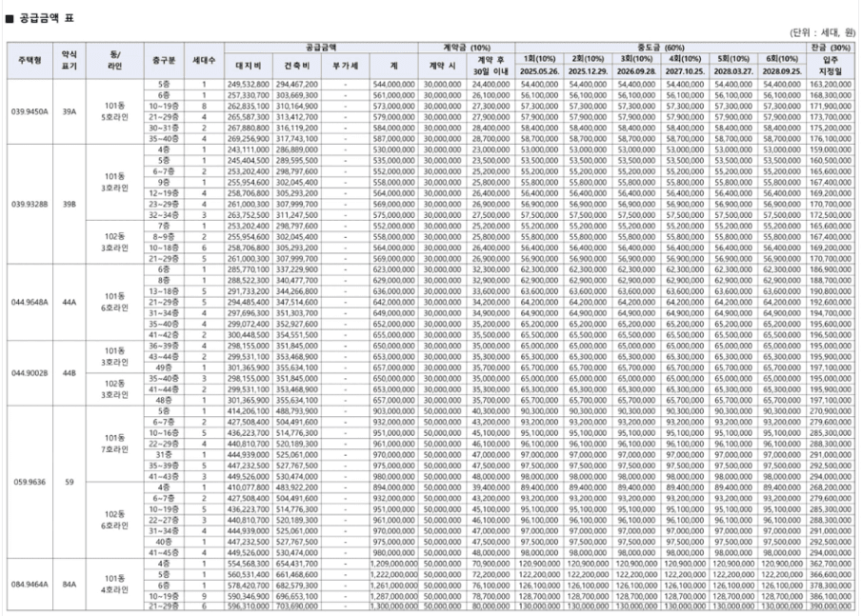This screenshot has height=616, width=861.
Task: Click the '공급금액' group header
Action: (x=321, y=48)
